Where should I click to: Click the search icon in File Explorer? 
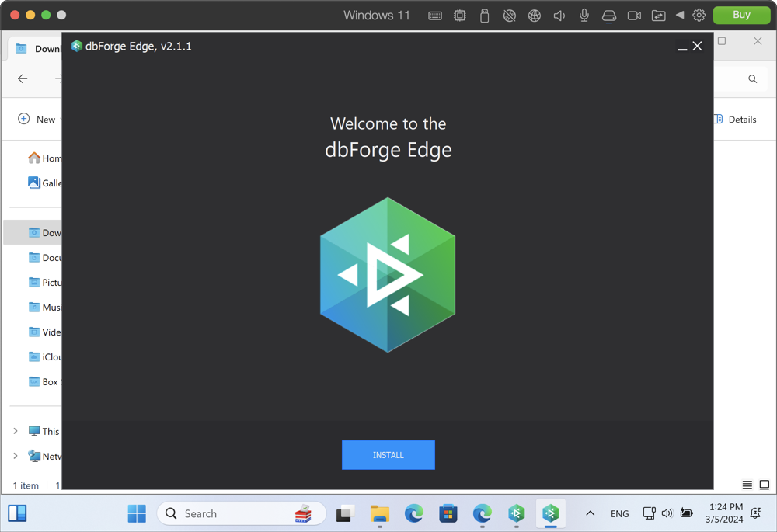point(752,78)
